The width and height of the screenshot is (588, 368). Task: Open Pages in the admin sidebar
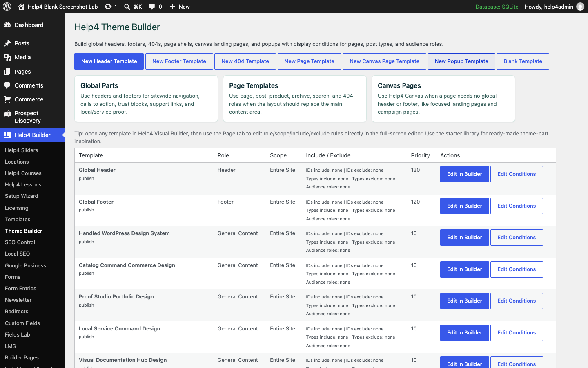[33, 72]
